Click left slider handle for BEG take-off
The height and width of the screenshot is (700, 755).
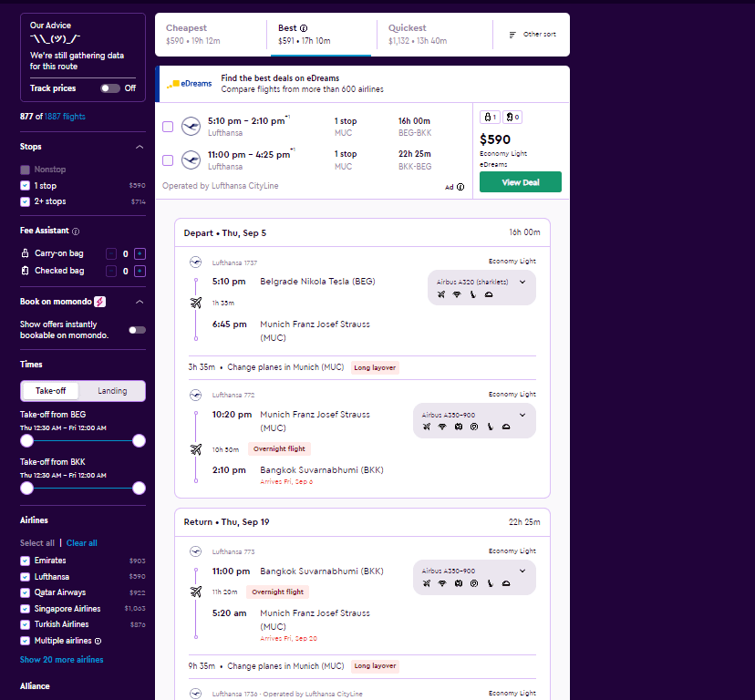coord(27,440)
